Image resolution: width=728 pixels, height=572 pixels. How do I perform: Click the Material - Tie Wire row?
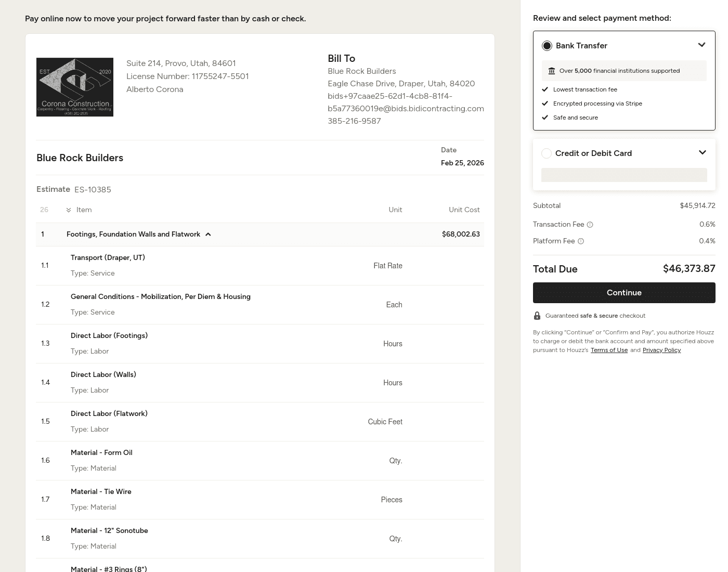pyautogui.click(x=101, y=492)
